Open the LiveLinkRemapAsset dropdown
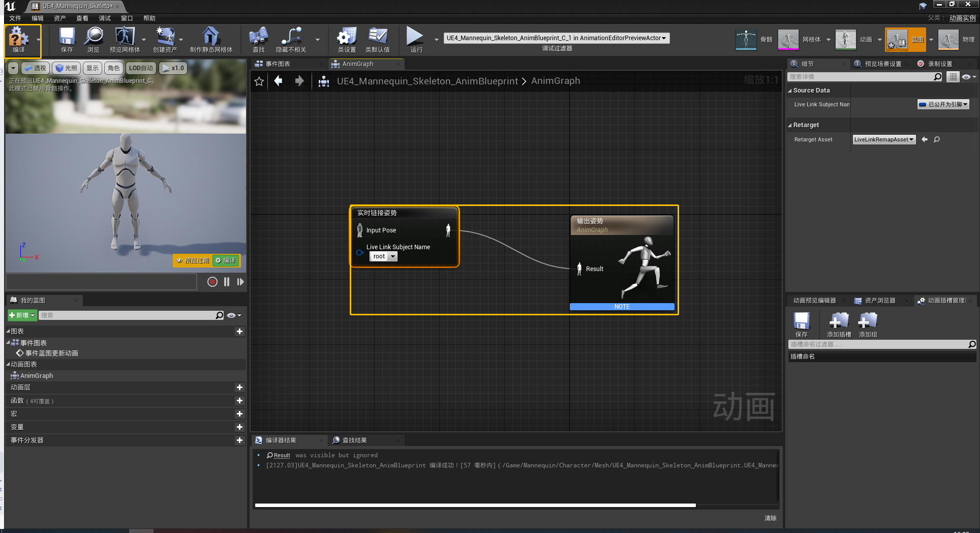 (883, 139)
